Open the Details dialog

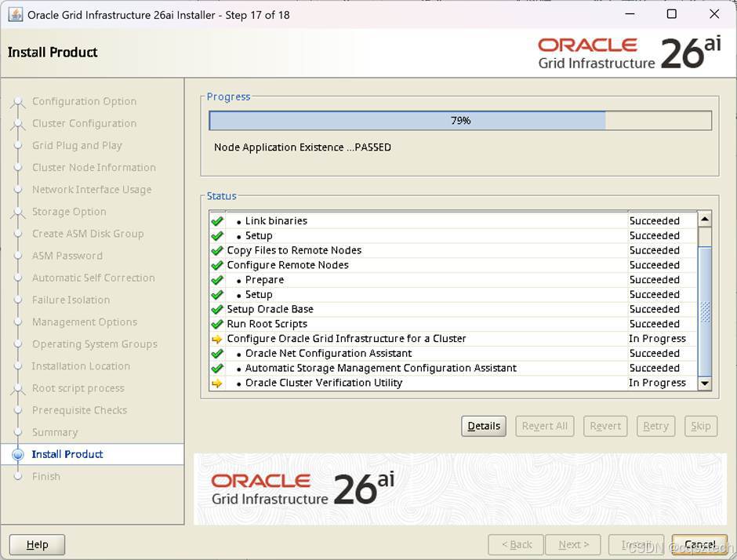pos(484,426)
